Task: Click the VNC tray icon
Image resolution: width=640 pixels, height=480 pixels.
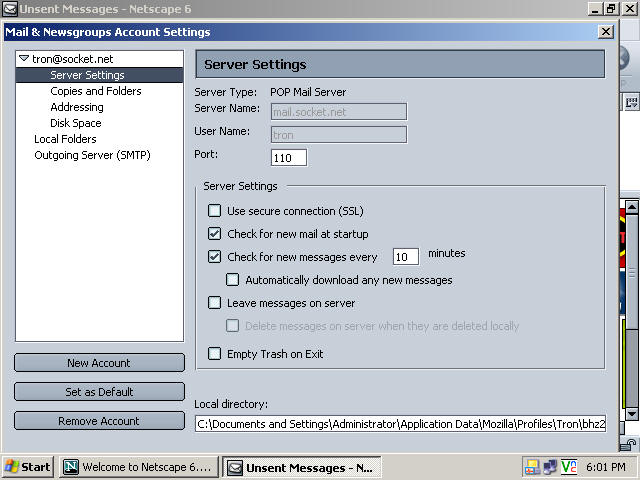Action: point(569,467)
